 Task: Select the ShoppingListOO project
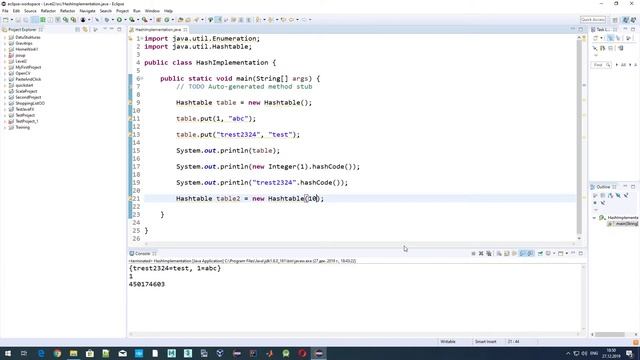[x=30, y=103]
